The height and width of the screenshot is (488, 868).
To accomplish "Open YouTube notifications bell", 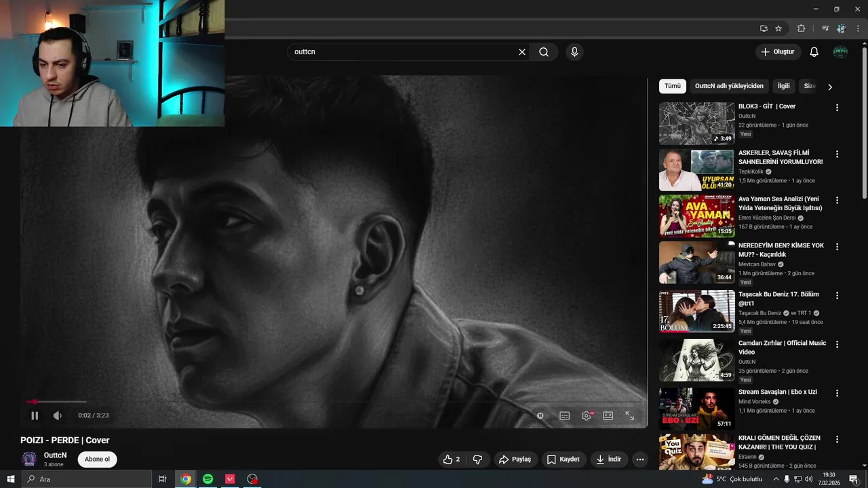I will coord(814,52).
